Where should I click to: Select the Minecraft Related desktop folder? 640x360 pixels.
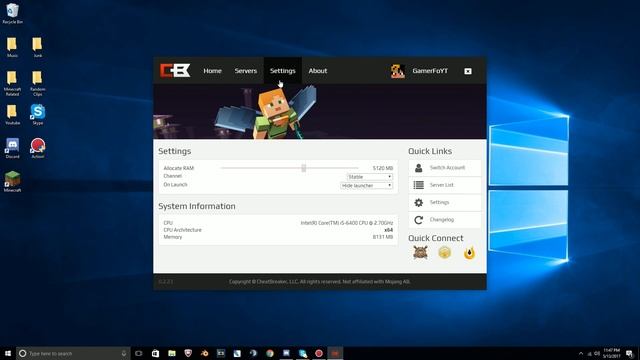coord(12,83)
